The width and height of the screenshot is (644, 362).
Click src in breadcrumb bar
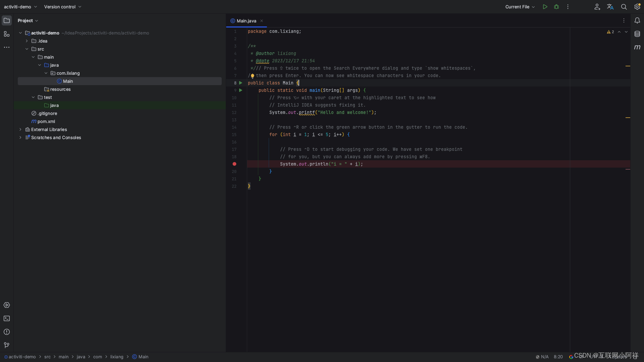[48, 357]
